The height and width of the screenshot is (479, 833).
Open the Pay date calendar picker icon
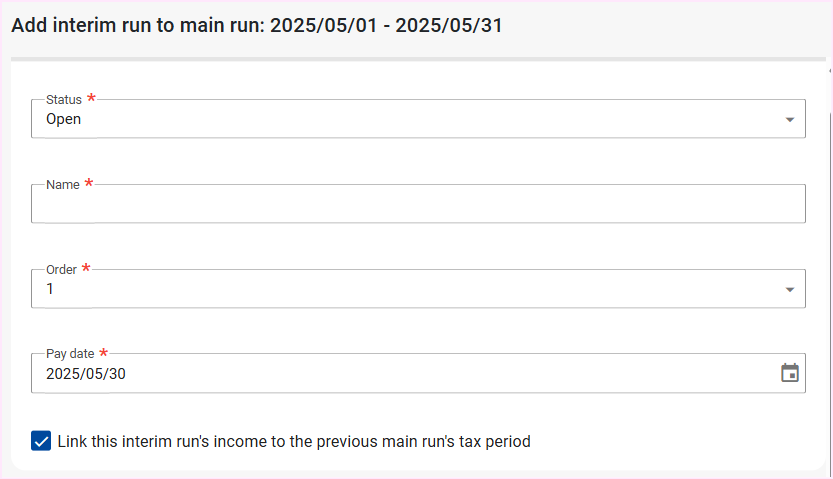pyautogui.click(x=789, y=373)
